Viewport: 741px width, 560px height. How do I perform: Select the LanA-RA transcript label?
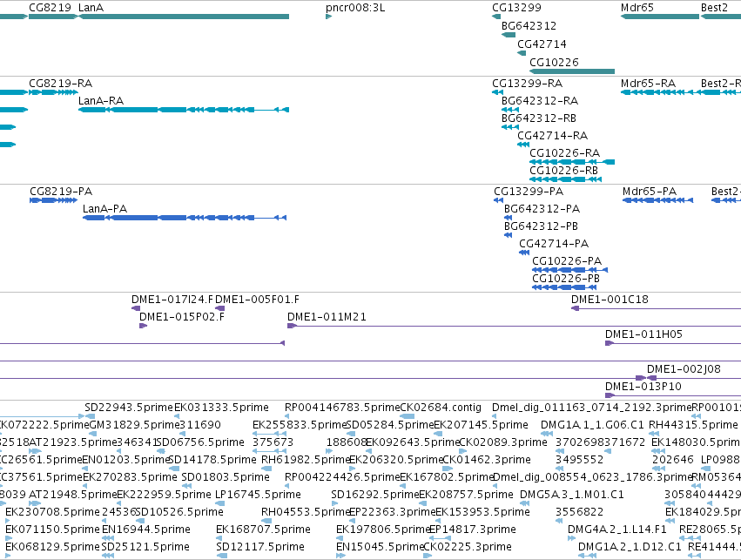tap(101, 101)
